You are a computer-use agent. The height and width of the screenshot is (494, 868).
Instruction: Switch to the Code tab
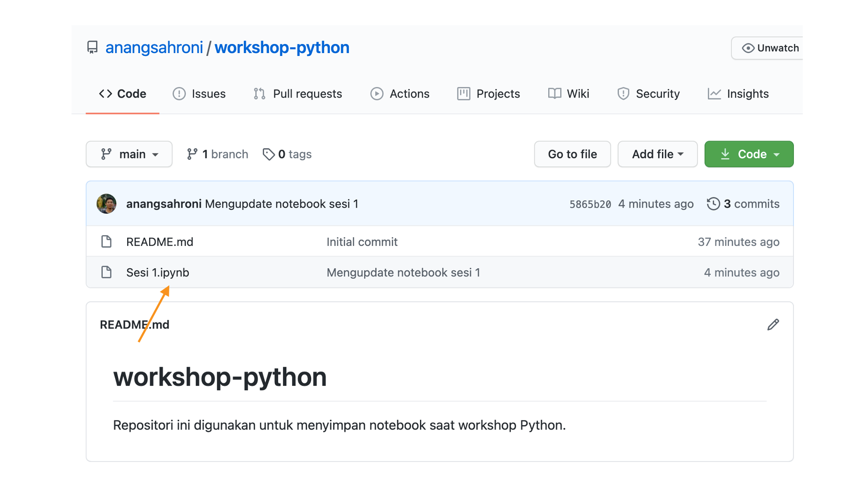tap(122, 94)
